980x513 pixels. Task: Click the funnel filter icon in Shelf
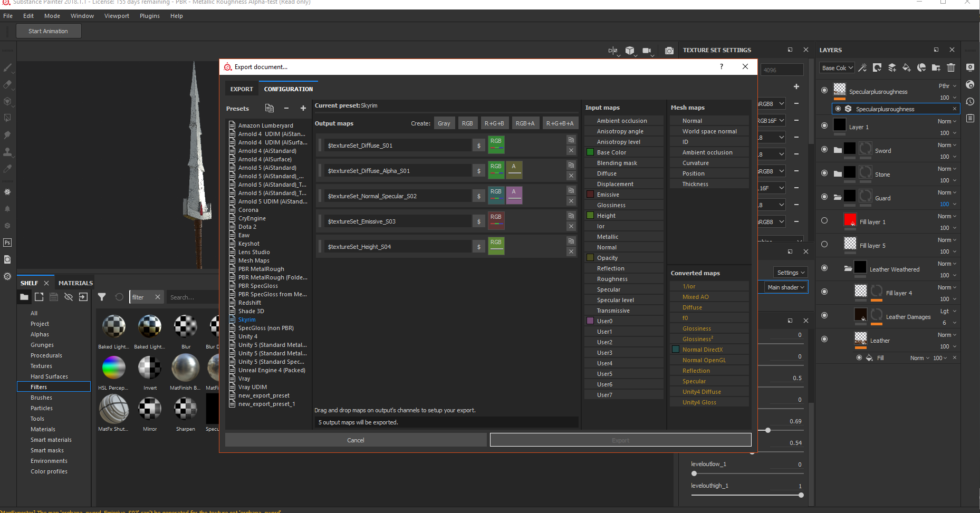coord(102,297)
